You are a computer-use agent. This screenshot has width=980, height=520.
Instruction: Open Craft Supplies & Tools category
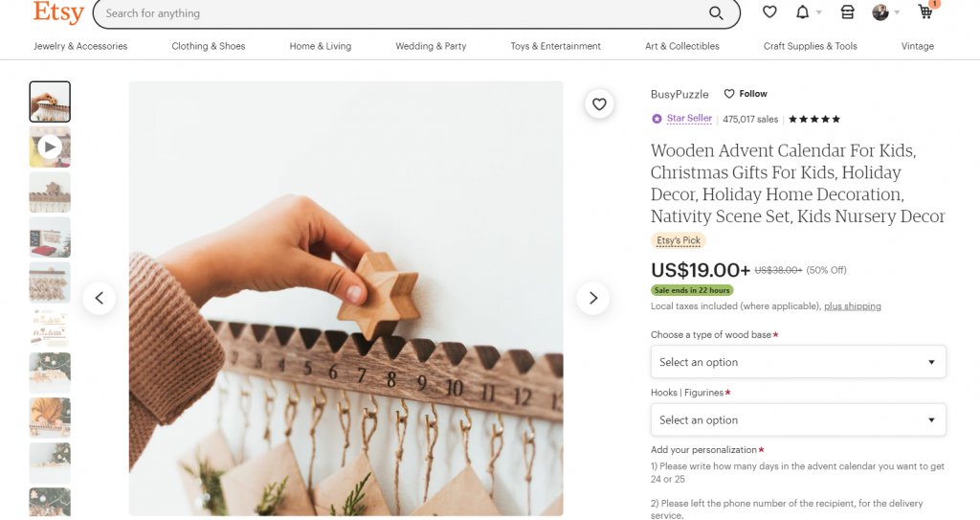810,46
